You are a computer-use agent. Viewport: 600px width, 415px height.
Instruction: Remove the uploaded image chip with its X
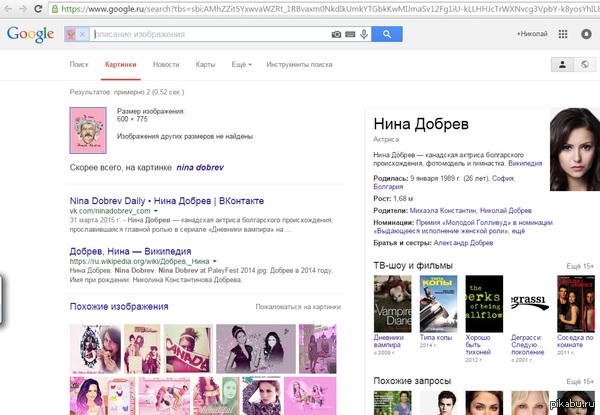coord(83,34)
